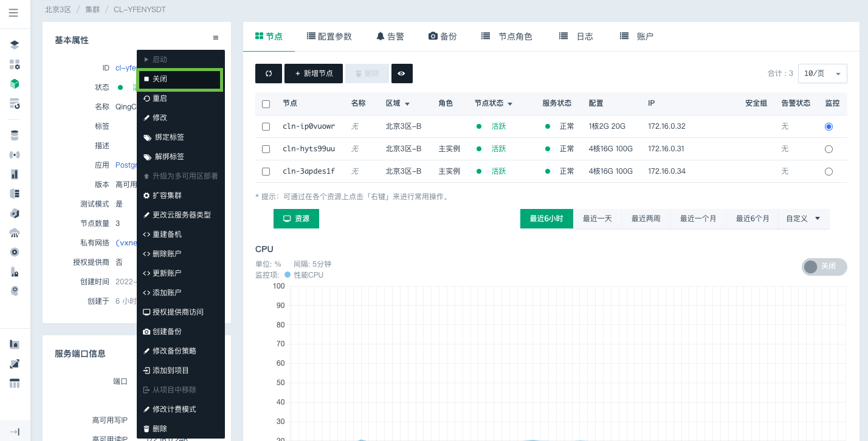Click the eye icon button in the toolbar
Image resolution: width=868 pixels, height=441 pixels.
pos(402,73)
